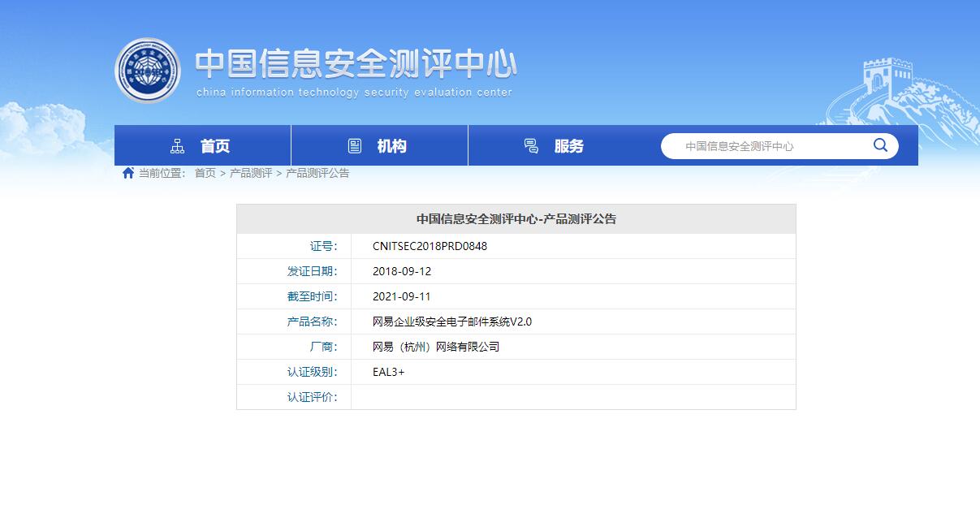
Task: Click the English subtitle under the site title
Action: [354, 93]
